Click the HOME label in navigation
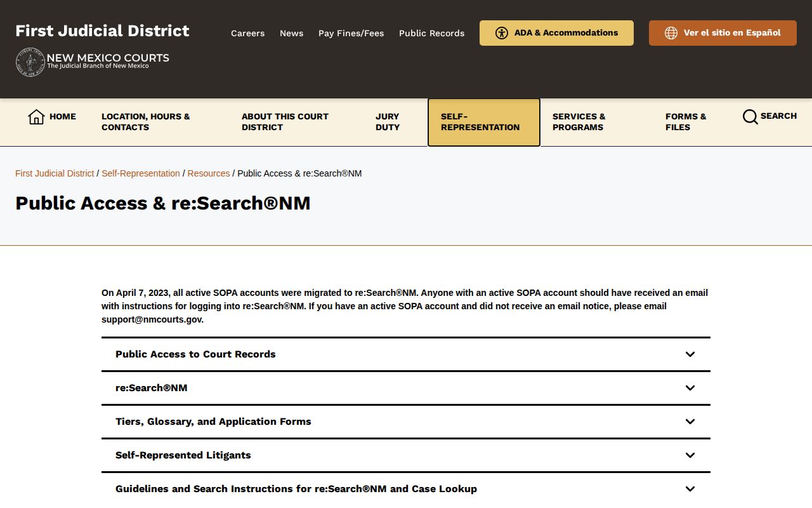 click(63, 117)
